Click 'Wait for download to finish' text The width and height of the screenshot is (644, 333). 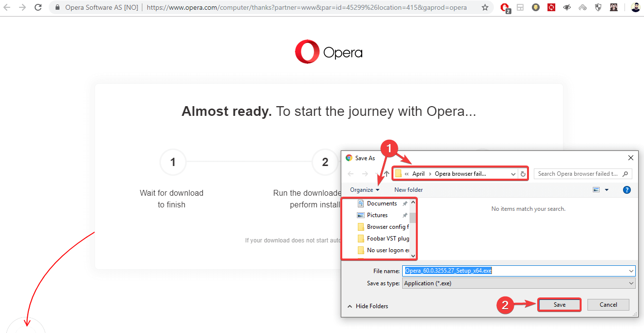(172, 199)
